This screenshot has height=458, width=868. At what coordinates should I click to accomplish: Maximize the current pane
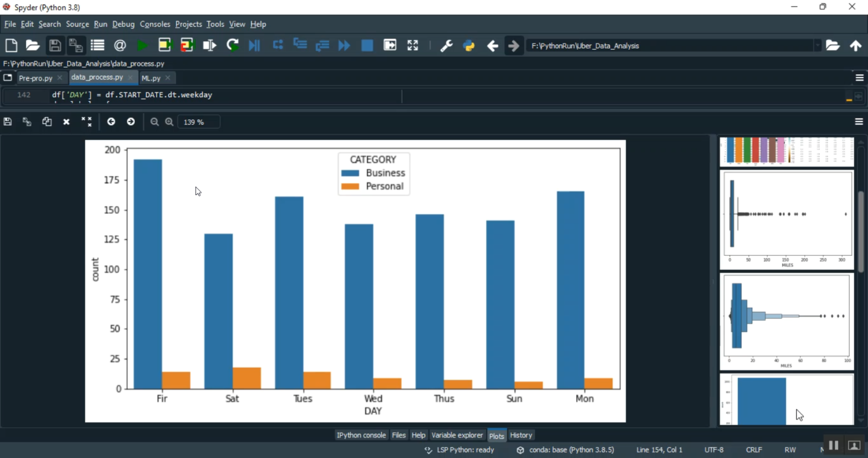tap(413, 46)
